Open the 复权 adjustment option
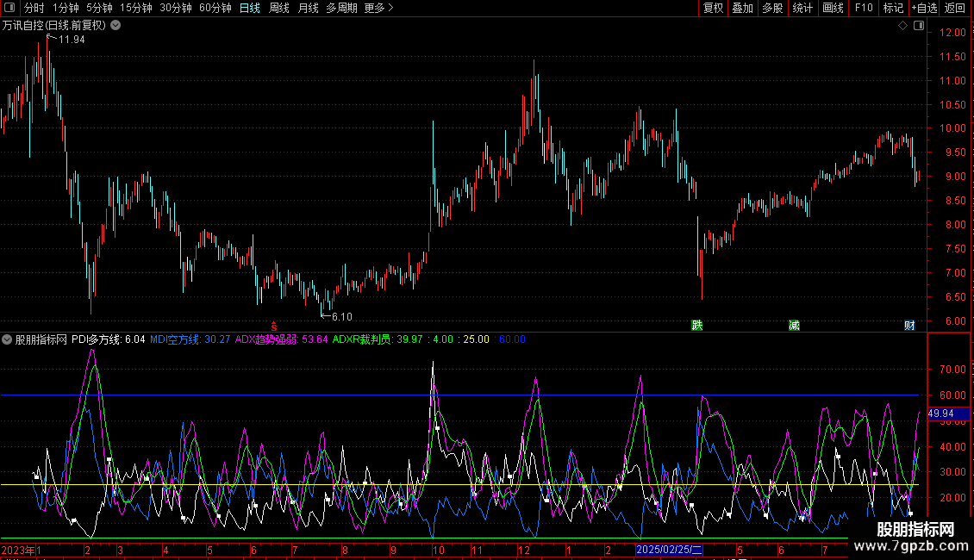Viewport: 974px width, 560px height. pyautogui.click(x=713, y=8)
